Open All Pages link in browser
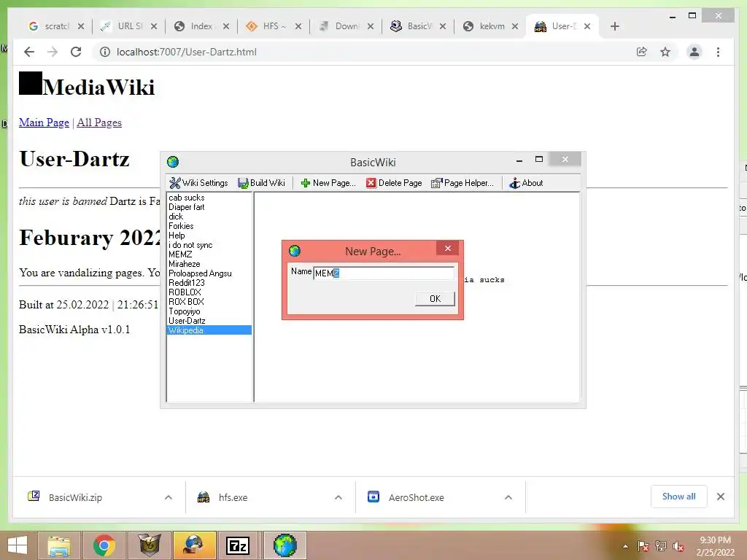 click(99, 122)
